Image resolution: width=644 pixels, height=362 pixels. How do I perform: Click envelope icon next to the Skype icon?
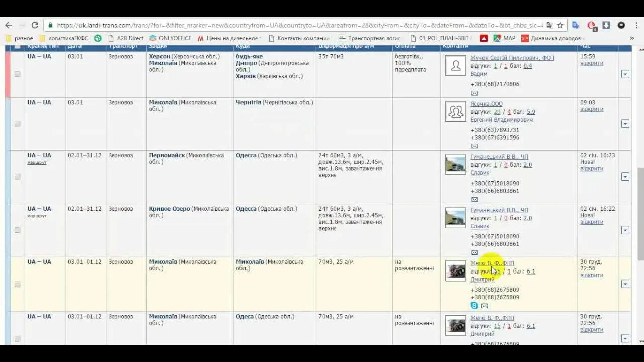coord(485,306)
